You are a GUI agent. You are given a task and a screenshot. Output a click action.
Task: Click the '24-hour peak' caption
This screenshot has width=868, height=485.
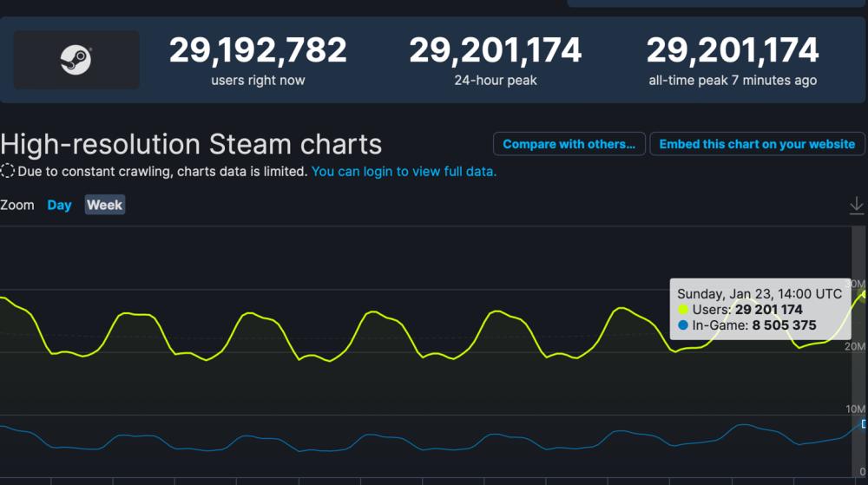pyautogui.click(x=496, y=80)
